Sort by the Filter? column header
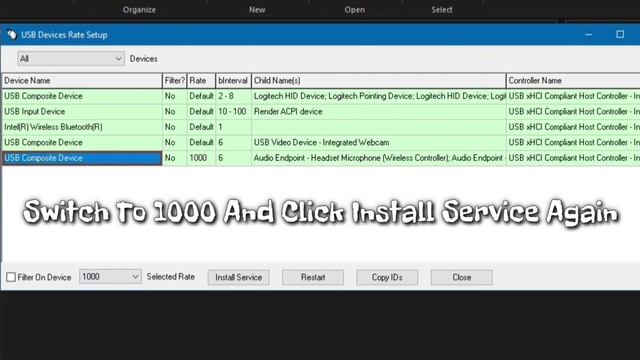 tap(175, 81)
